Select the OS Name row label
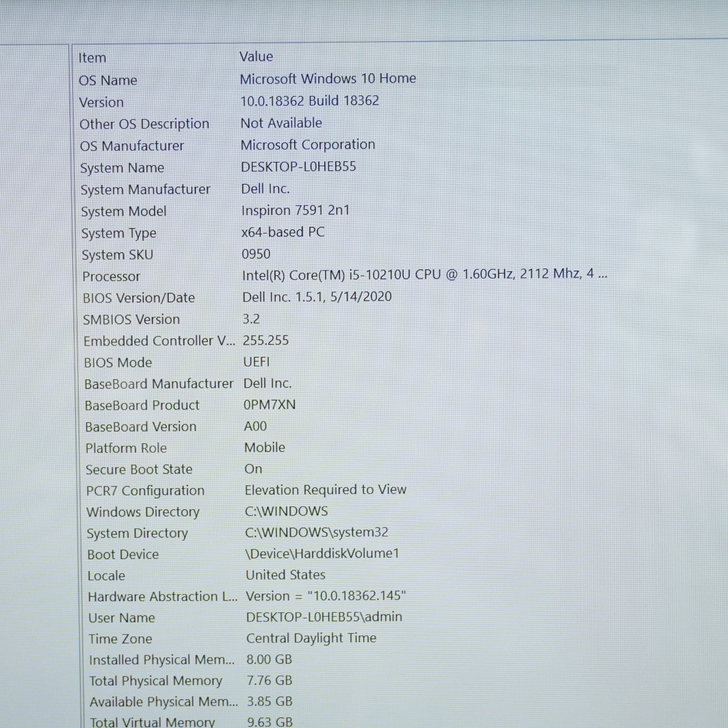 [108, 80]
